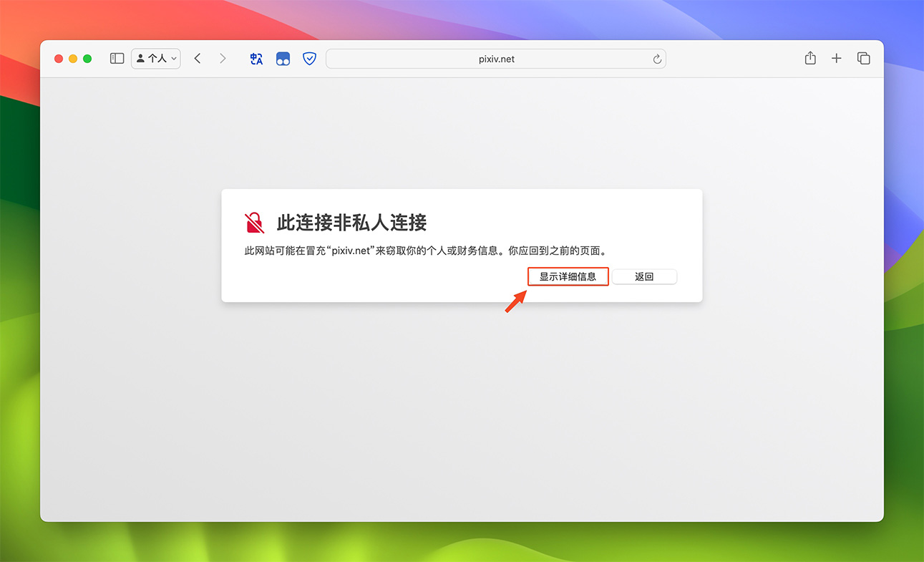Screen dimensions: 924x562
Task: Click the red crossed-out lock icon
Action: [254, 223]
